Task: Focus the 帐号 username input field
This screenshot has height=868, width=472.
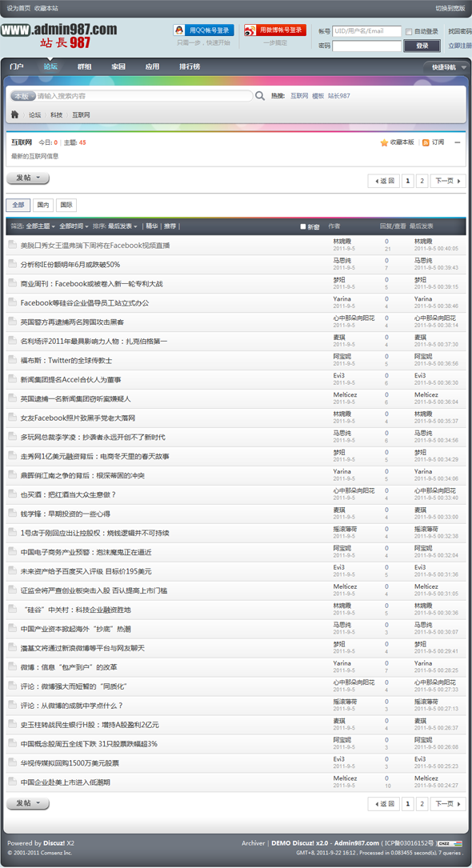Action: coord(367,31)
